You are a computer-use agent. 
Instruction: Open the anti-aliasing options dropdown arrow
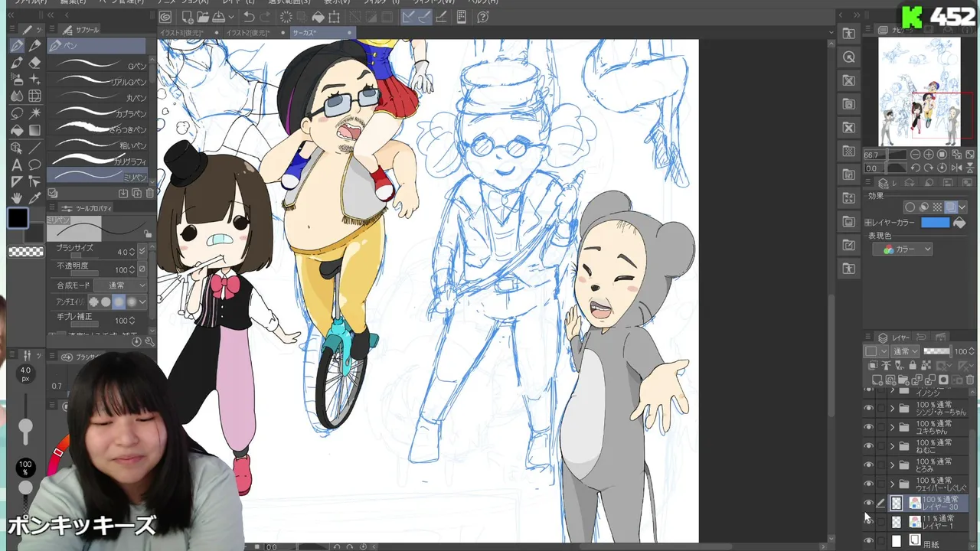click(x=142, y=302)
